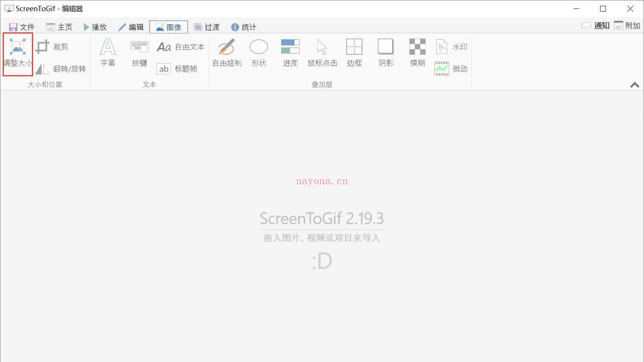
Task: Open the 文件 file tab
Action: coord(22,27)
